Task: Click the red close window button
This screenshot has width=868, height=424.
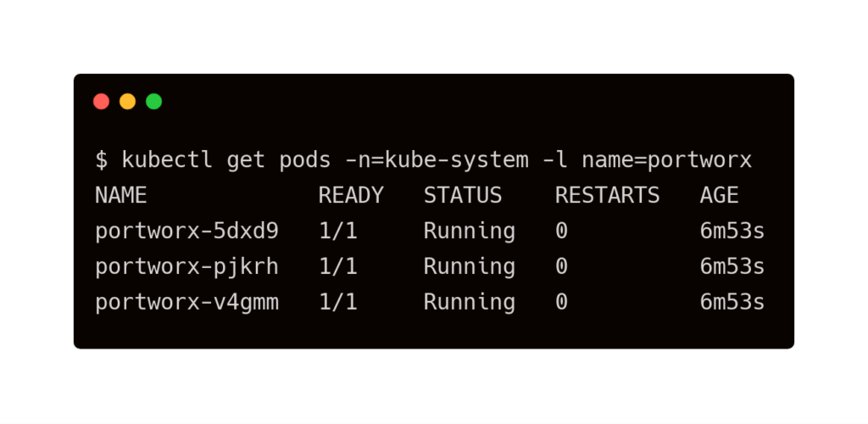Action: click(102, 102)
